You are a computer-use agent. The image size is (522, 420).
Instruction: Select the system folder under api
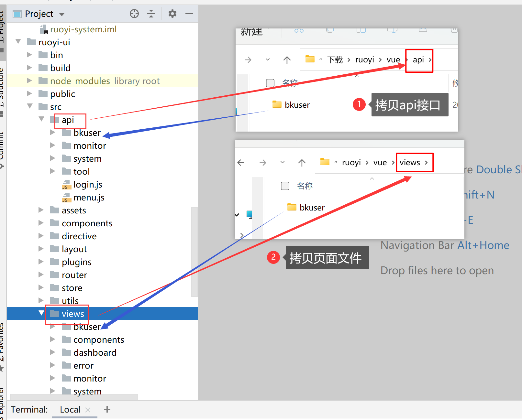tap(87, 158)
